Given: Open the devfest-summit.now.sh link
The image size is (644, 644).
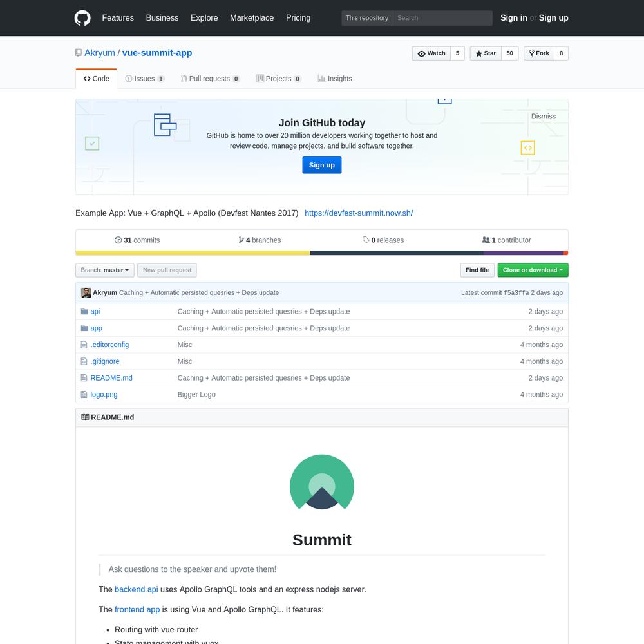Looking at the screenshot, I should (x=359, y=213).
